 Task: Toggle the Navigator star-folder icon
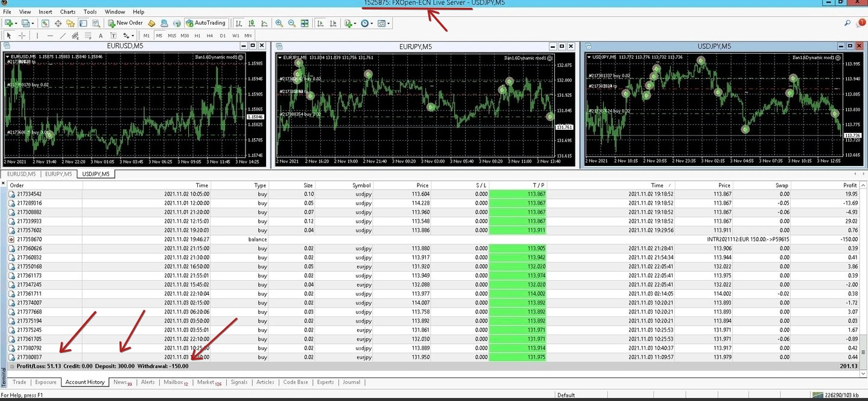coord(71,23)
